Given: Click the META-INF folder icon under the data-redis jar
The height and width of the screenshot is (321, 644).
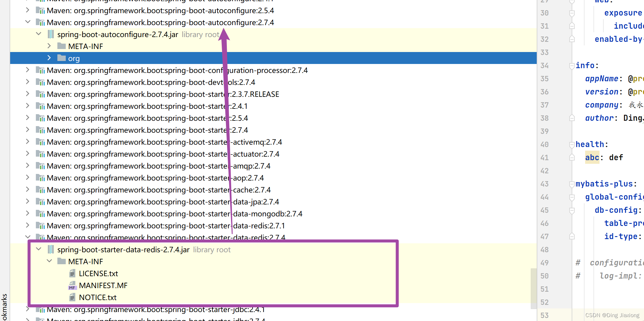Looking at the screenshot, I should tap(62, 261).
